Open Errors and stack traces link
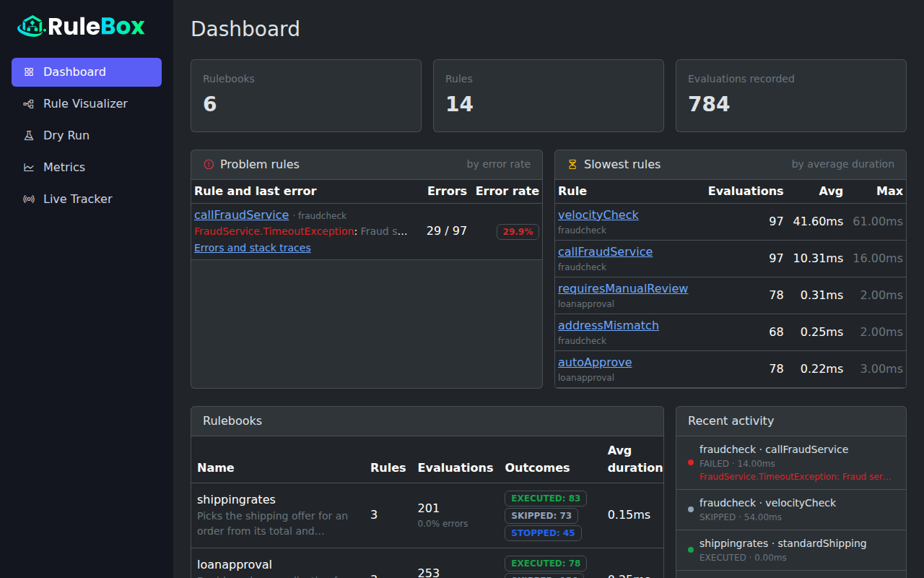 253,248
